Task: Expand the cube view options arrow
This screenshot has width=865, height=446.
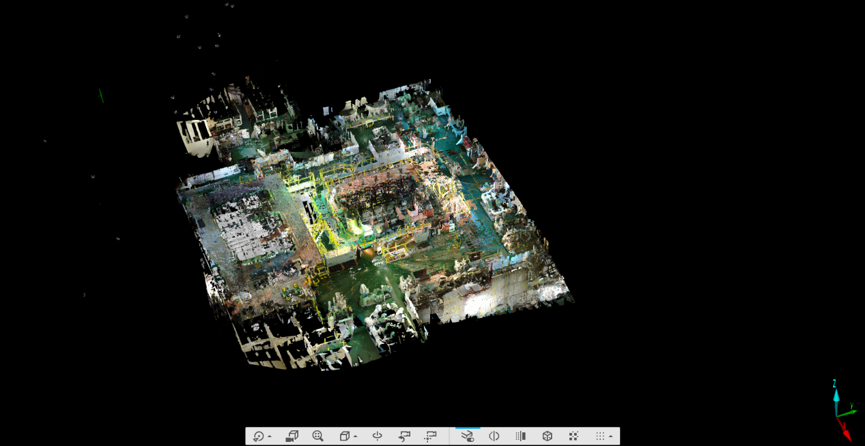Action: [356, 437]
